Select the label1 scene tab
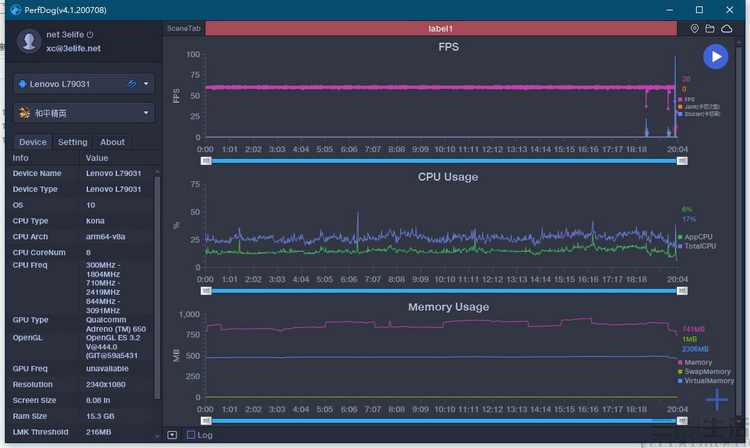The height and width of the screenshot is (448, 750). click(x=441, y=29)
